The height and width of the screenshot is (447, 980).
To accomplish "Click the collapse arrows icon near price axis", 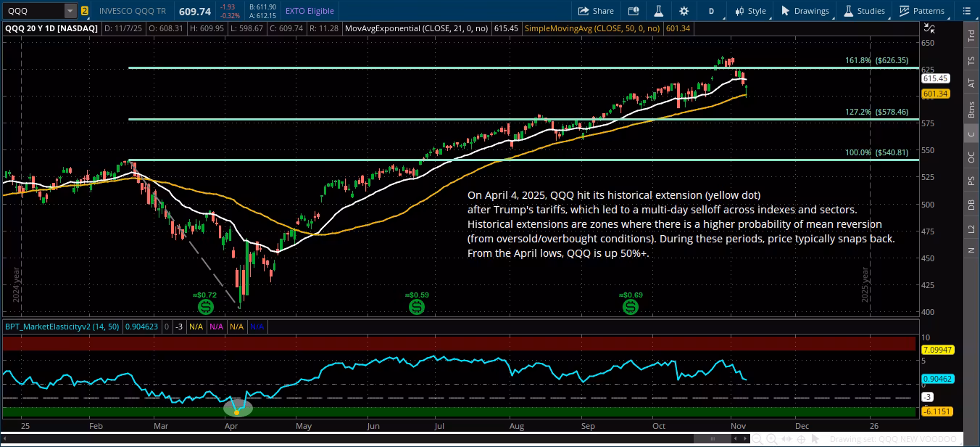I will tap(929, 28).
